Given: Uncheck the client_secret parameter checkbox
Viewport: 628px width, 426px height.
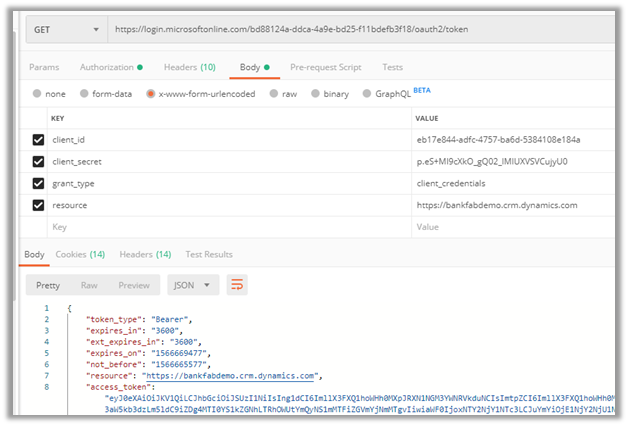Looking at the screenshot, I should pyautogui.click(x=38, y=161).
